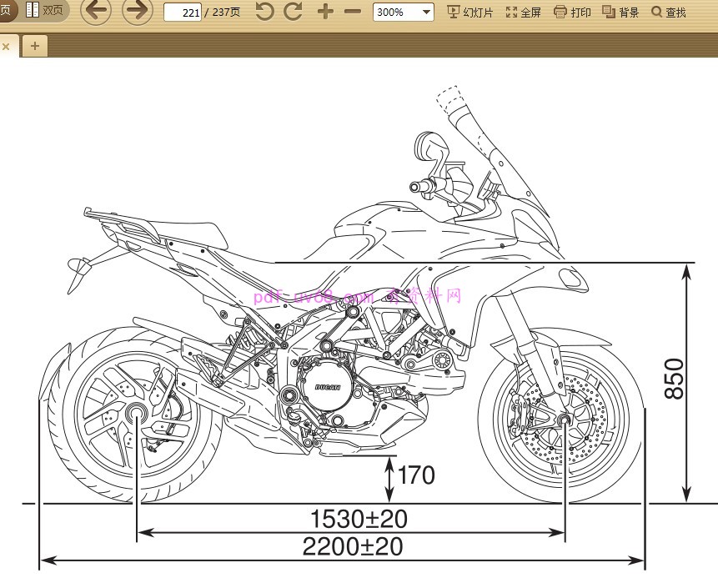Open the 300% zoom level dropdown
This screenshot has height=588, width=718.
[404, 13]
